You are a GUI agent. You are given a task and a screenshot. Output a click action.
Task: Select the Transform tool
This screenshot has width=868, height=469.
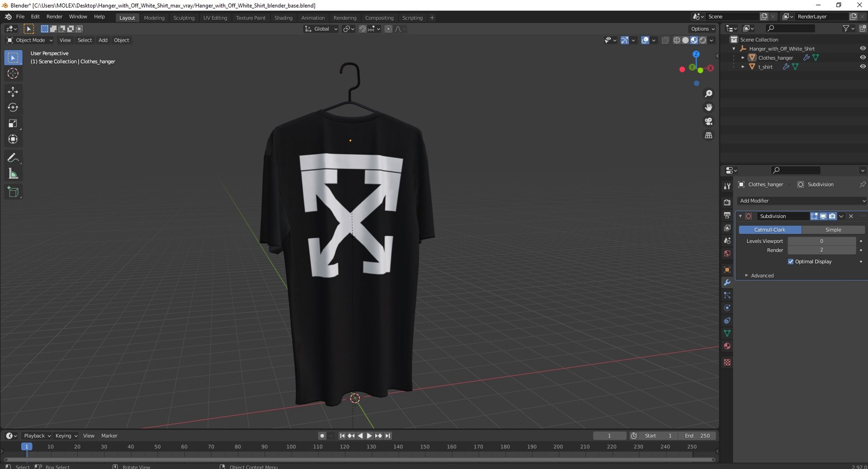tap(13, 139)
